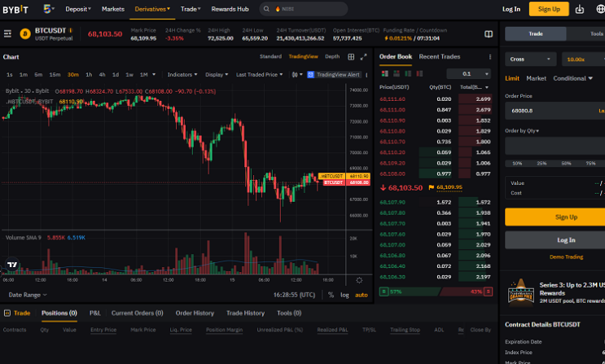Click the download app icon
This screenshot has width=605, height=364.
(x=580, y=9)
